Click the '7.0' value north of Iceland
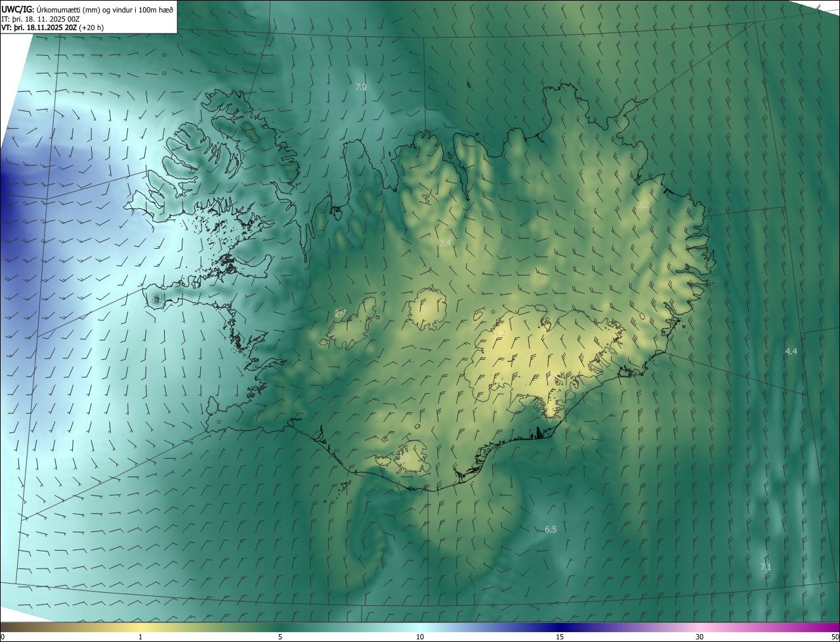Screen dimensions: 840x642 coord(361,87)
